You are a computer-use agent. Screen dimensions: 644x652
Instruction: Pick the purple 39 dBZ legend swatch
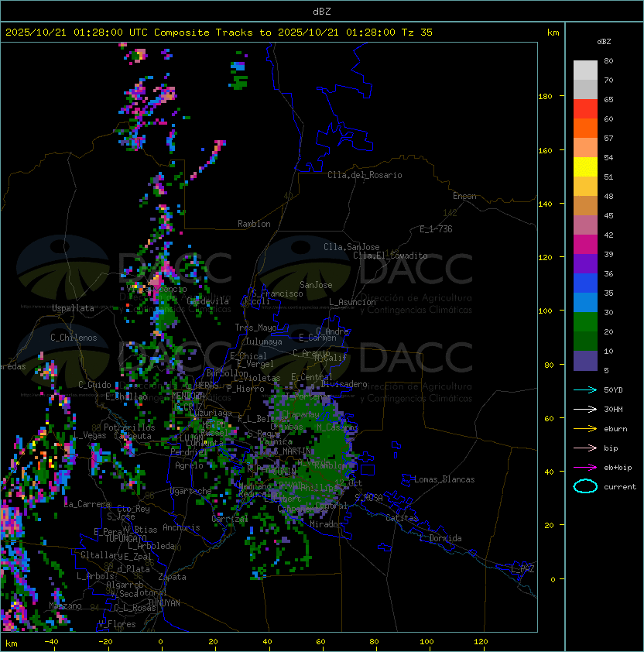point(585,264)
